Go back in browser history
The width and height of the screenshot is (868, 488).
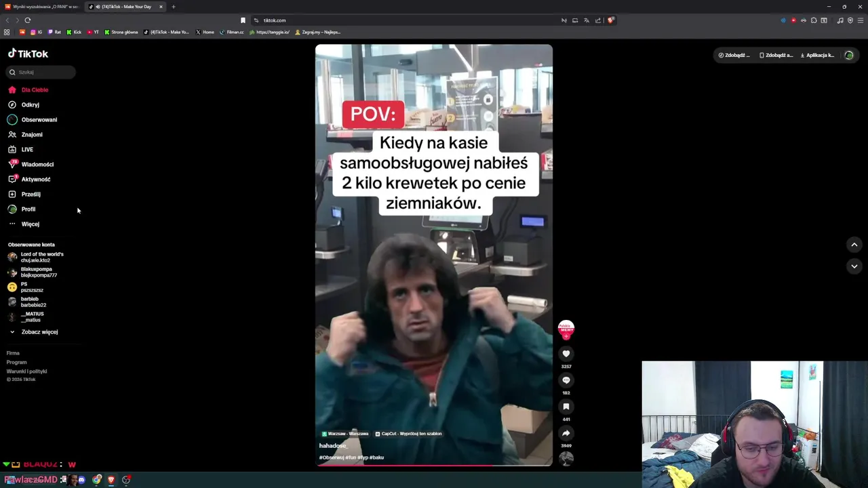(7, 20)
